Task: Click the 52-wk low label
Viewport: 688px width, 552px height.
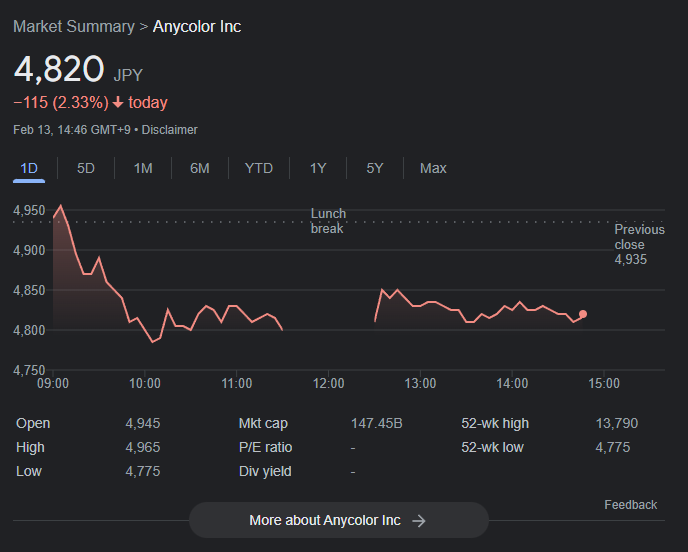Action: [x=492, y=448]
